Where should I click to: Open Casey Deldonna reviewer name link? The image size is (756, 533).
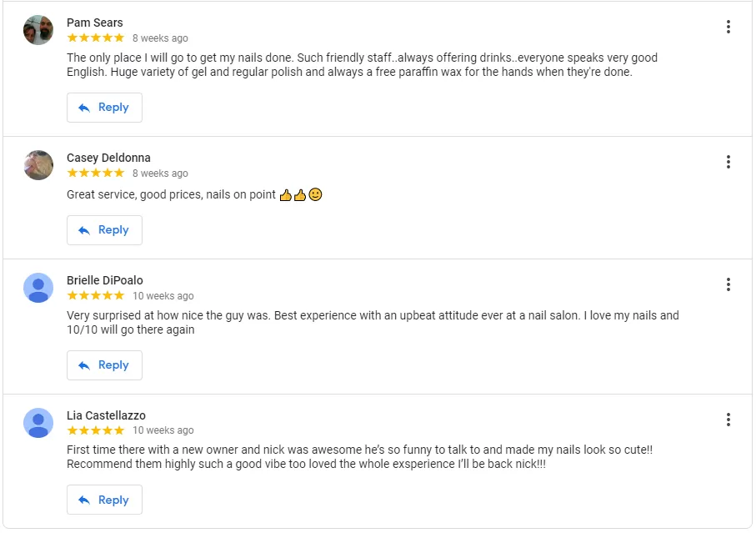(108, 158)
